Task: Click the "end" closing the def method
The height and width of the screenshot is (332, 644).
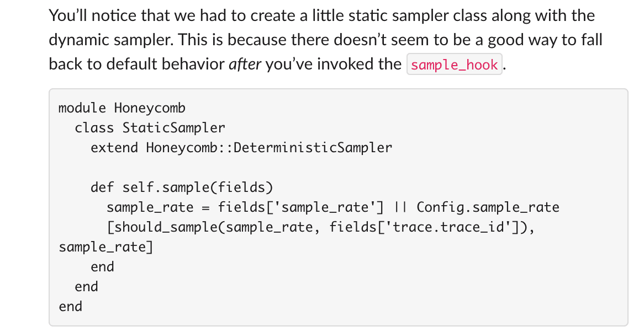Action: 102,267
